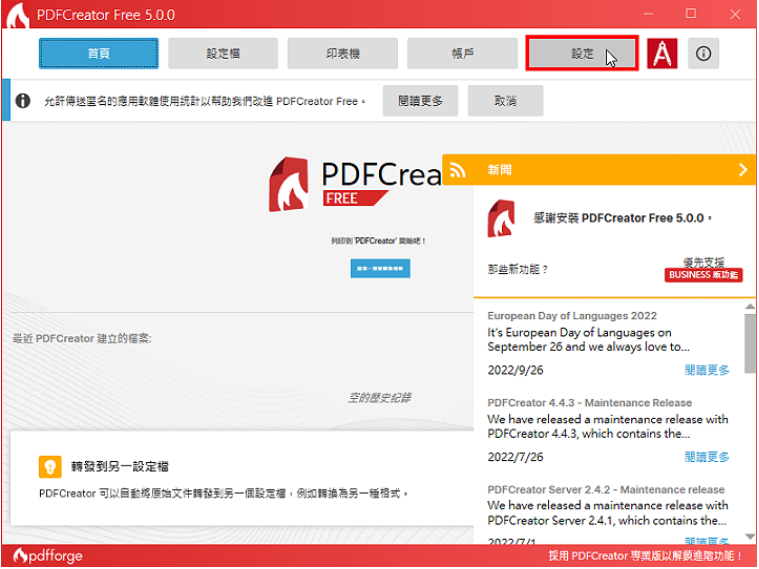
Task: Click the blue button under the PDFCreator logo
Action: click(x=380, y=268)
